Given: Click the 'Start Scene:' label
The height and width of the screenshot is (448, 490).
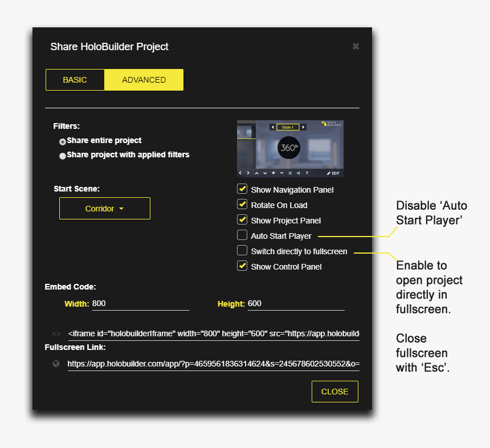Looking at the screenshot, I should (76, 189).
